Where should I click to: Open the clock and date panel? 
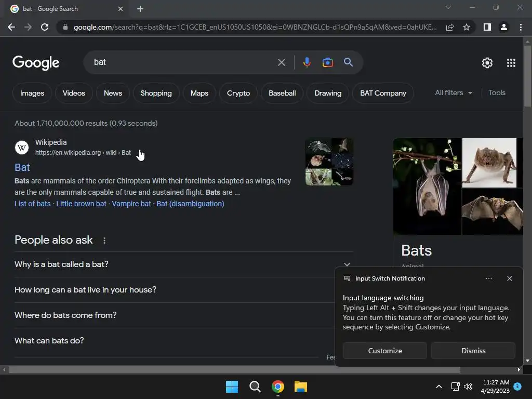pyautogui.click(x=495, y=387)
